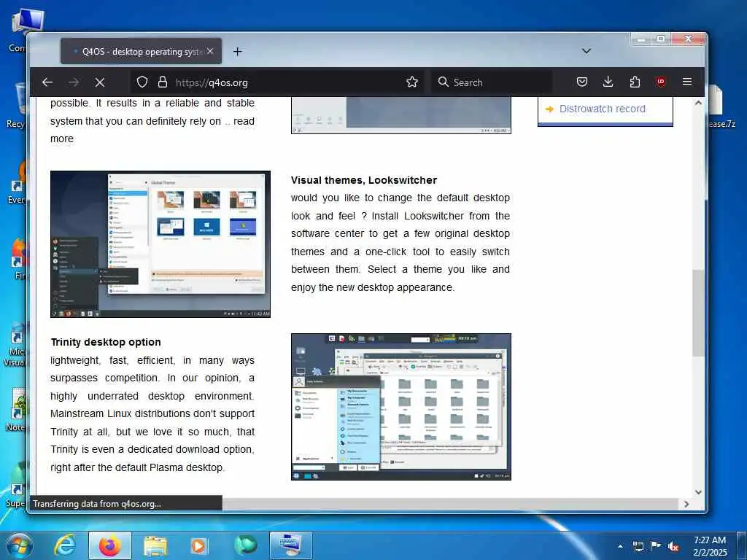747x560 pixels.
Task: Open the uBlock Origin extension icon
Action: 661,82
